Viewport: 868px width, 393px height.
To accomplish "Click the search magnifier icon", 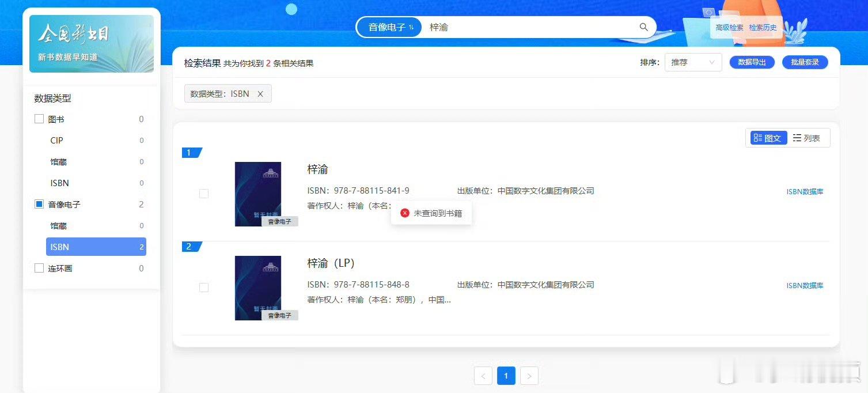I will [644, 27].
